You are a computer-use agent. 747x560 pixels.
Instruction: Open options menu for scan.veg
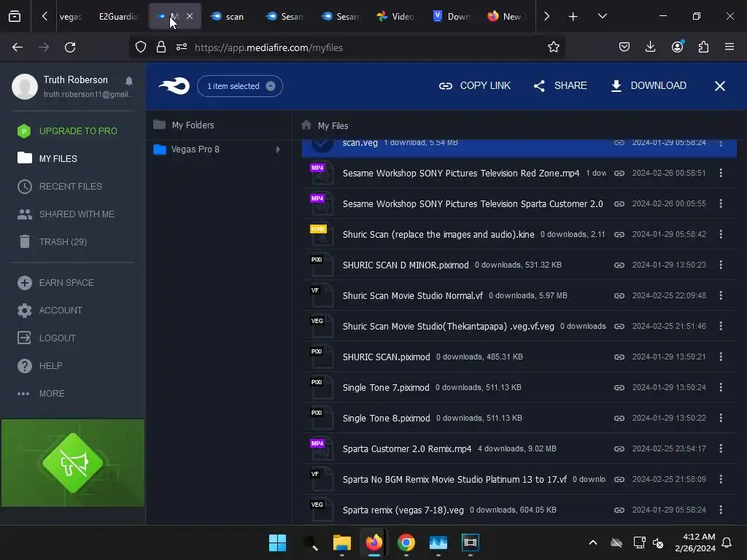click(x=721, y=142)
